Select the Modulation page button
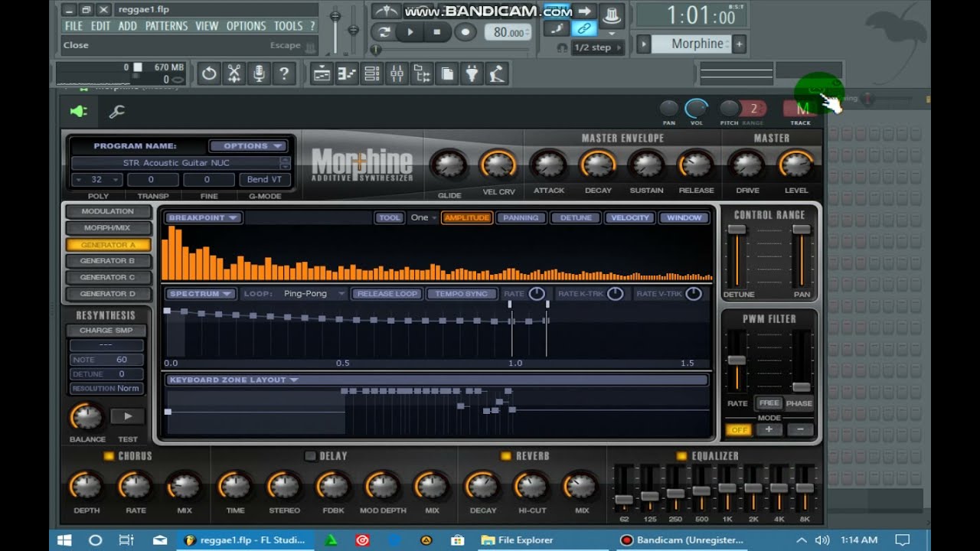Image resolution: width=980 pixels, height=551 pixels. [x=107, y=211]
